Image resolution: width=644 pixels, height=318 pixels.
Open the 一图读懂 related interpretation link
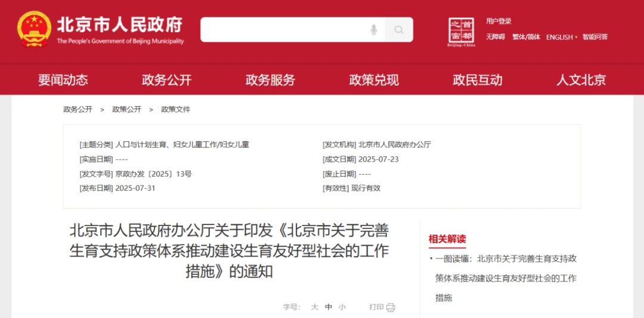point(506,278)
